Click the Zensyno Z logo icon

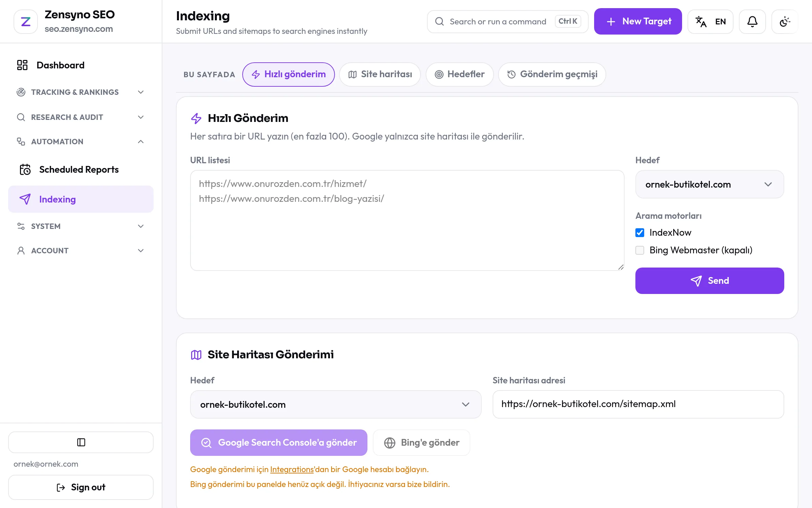coord(26,22)
